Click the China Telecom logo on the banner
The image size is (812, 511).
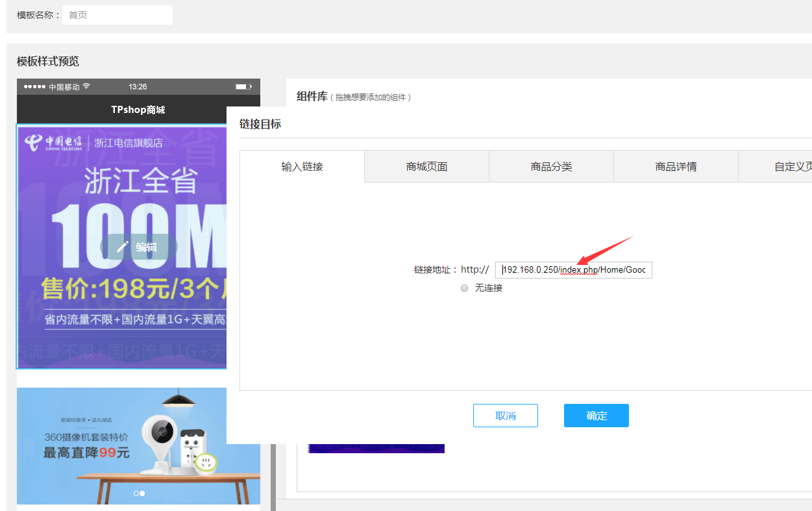point(54,142)
